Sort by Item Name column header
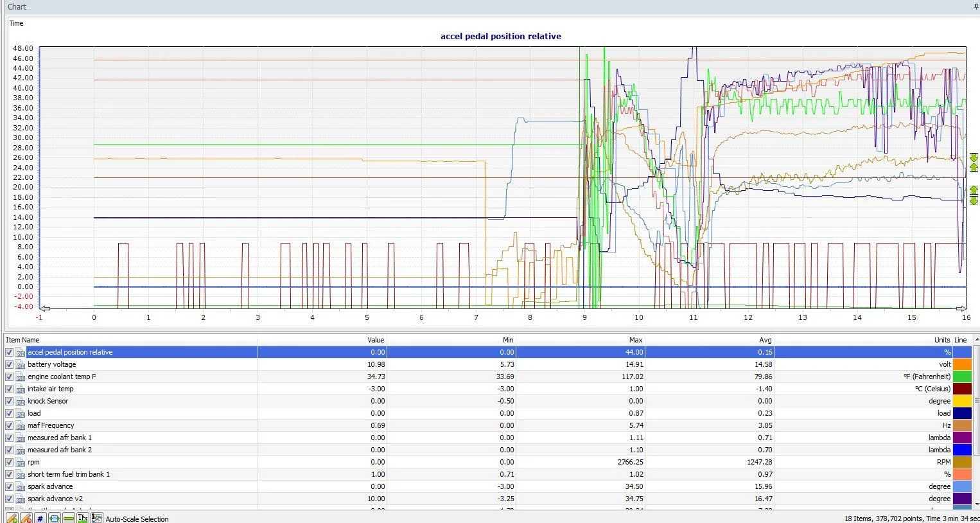Viewport: 980px width, 523px height. (x=130, y=340)
